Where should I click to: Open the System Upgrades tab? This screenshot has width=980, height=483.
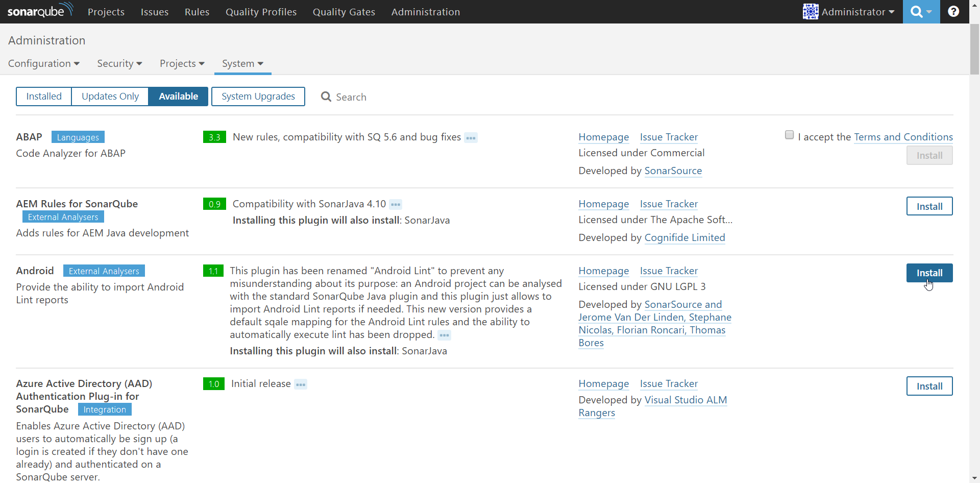(258, 96)
